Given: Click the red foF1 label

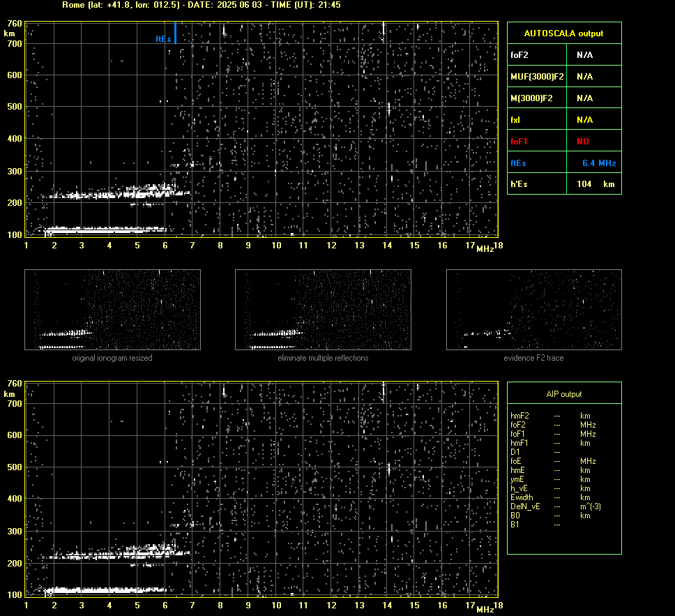Looking at the screenshot, I should coord(519,142).
